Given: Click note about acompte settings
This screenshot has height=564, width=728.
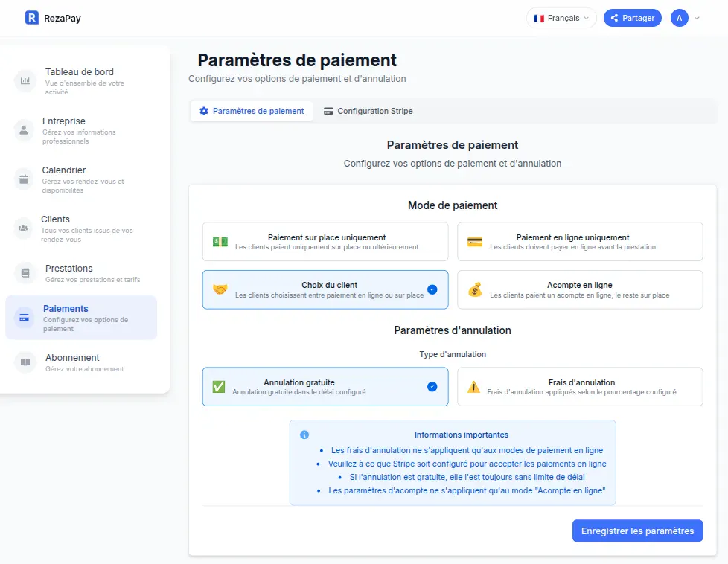Looking at the screenshot, I should click(467, 490).
